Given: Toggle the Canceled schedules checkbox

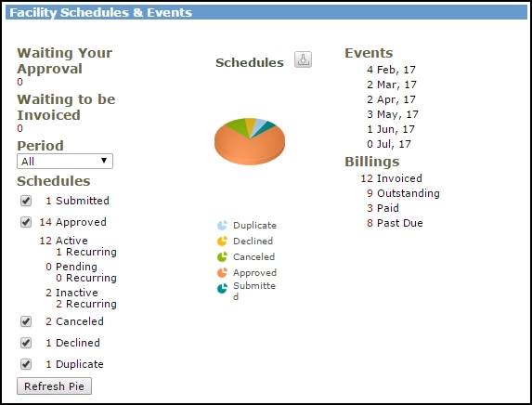Looking at the screenshot, I should coord(26,321).
